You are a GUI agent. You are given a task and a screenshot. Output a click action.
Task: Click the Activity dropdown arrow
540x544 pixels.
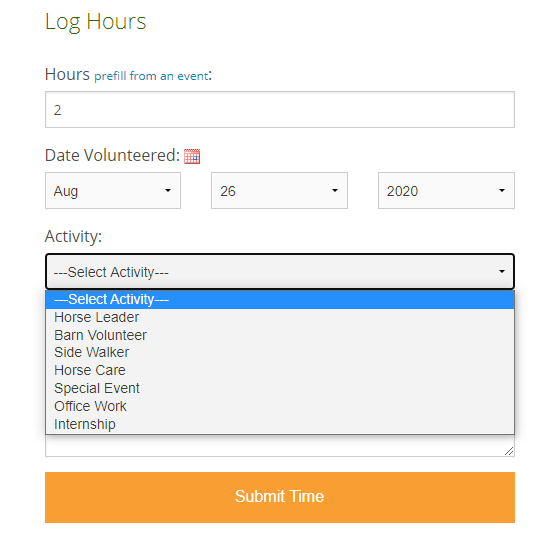tap(502, 272)
